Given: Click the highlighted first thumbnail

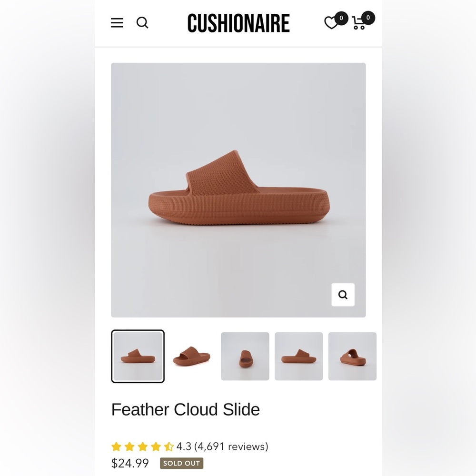Looking at the screenshot, I should pyautogui.click(x=138, y=356).
